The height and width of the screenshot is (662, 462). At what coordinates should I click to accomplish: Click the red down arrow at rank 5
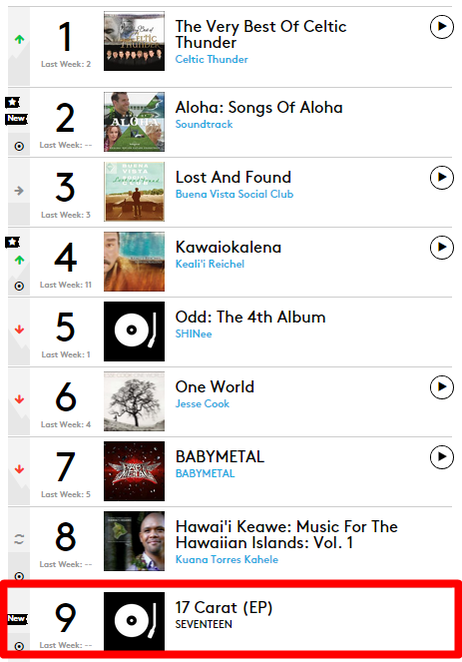coord(19,330)
